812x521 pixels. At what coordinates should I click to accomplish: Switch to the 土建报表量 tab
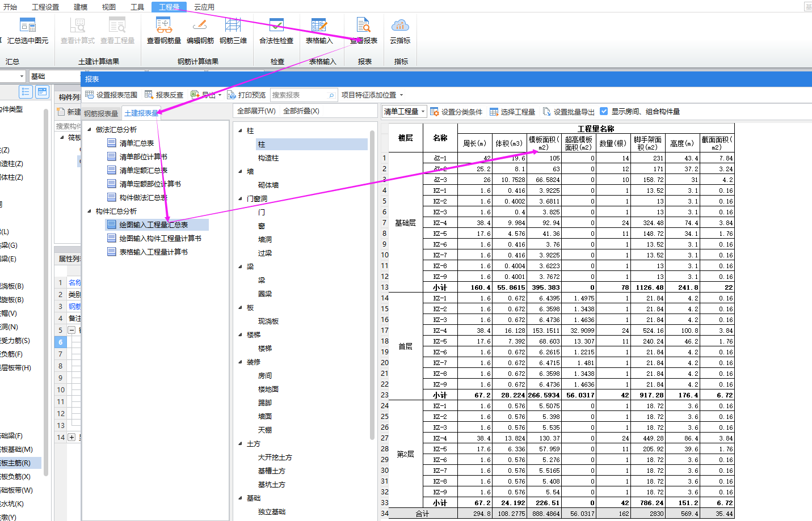[141, 113]
